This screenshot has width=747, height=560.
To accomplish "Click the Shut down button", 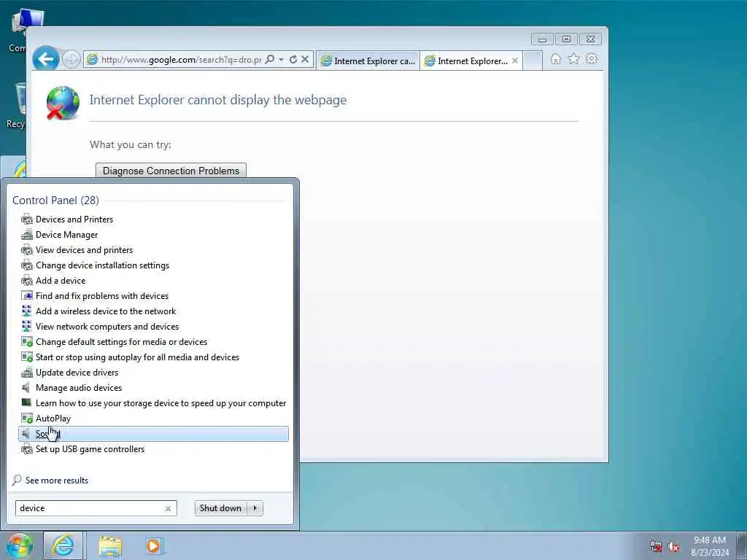I will 220,508.
